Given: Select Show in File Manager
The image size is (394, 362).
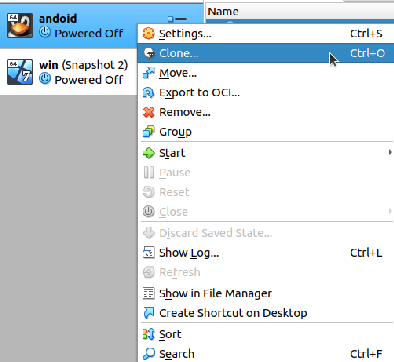Looking at the screenshot, I should (x=266, y=293).
